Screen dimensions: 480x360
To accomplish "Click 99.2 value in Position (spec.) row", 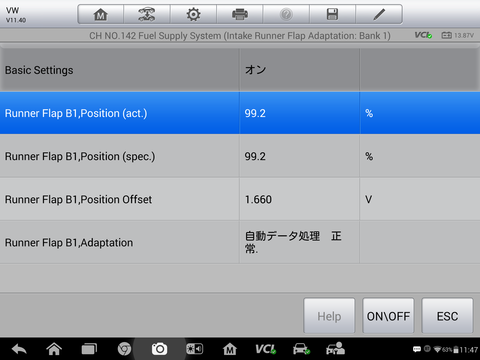I will (255, 156).
